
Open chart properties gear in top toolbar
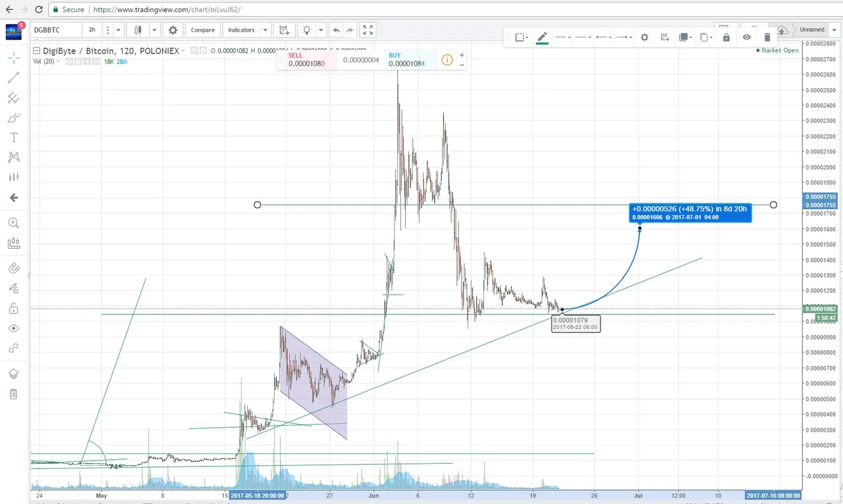coord(173,30)
